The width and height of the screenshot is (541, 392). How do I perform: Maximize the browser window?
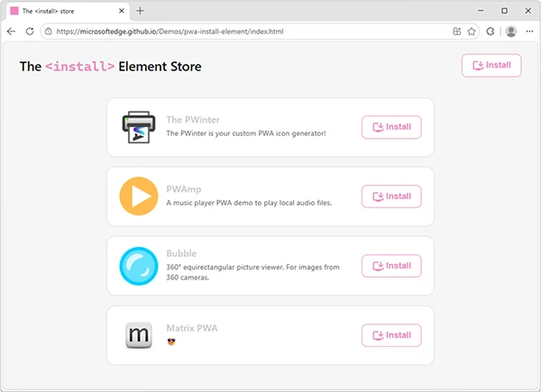pos(504,11)
